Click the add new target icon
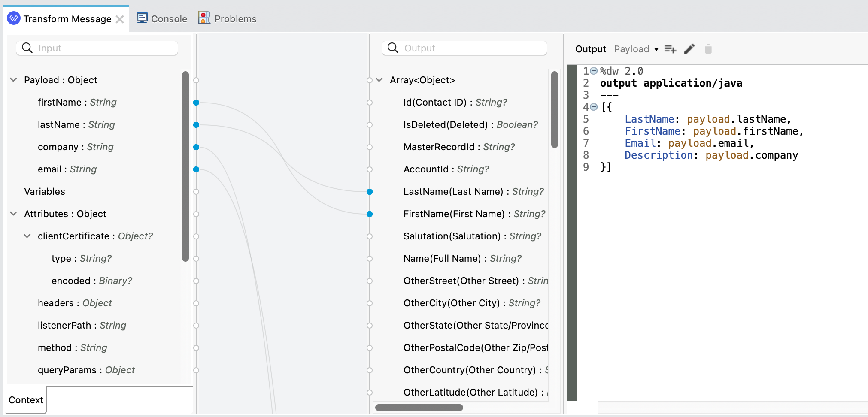This screenshot has height=417, width=868. [670, 49]
